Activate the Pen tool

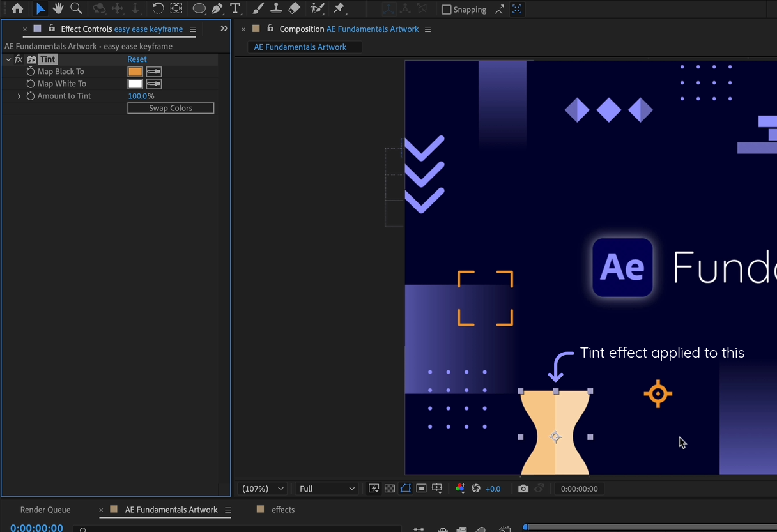coord(215,9)
